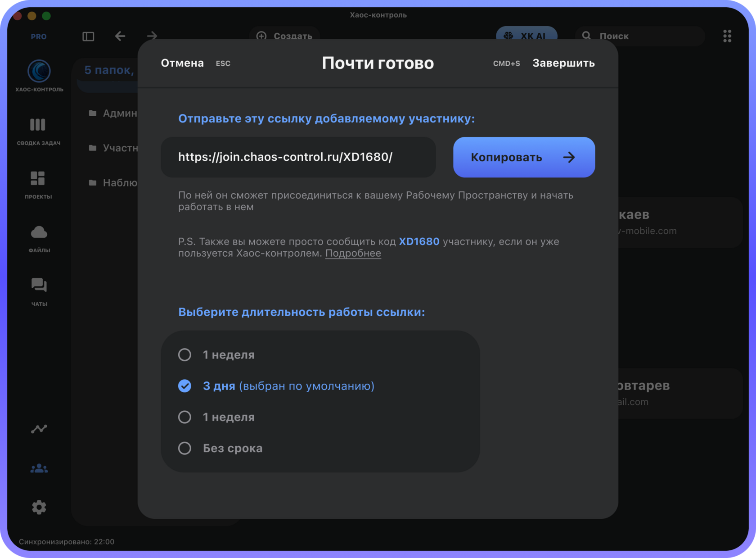
Task: Go back with the left arrow
Action: (x=120, y=36)
